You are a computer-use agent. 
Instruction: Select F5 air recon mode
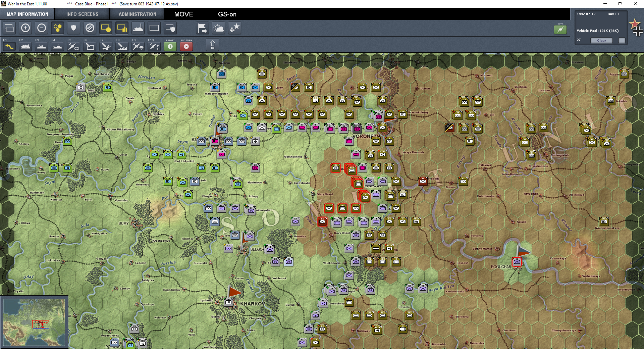point(74,46)
